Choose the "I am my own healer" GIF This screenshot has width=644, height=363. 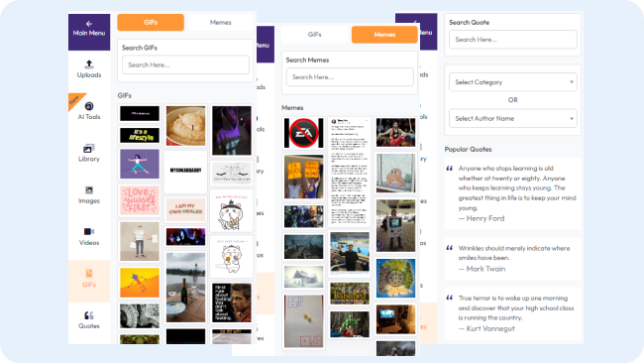pos(185,209)
